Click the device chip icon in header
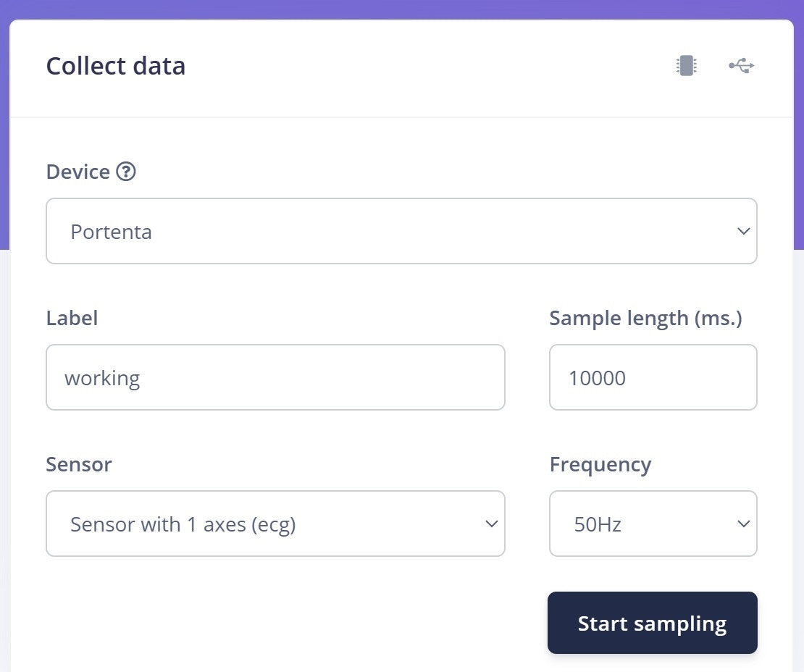Viewport: 804px width, 672px height. pyautogui.click(x=686, y=66)
